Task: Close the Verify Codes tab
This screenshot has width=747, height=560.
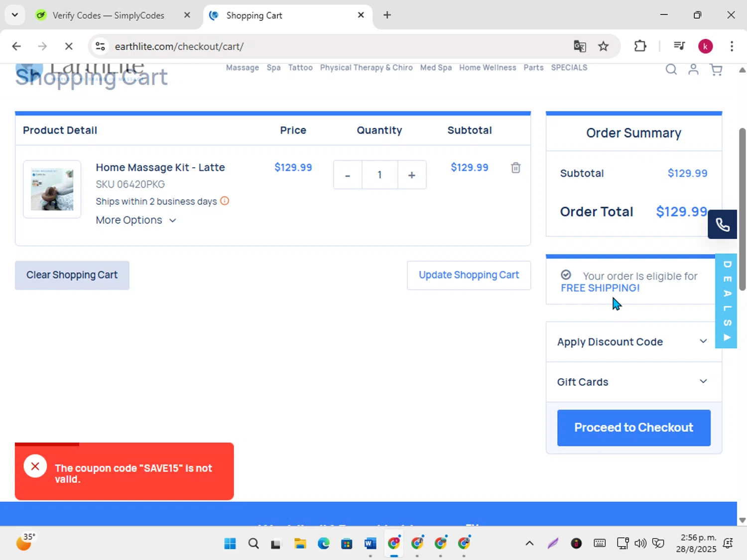Action: pyautogui.click(x=187, y=15)
